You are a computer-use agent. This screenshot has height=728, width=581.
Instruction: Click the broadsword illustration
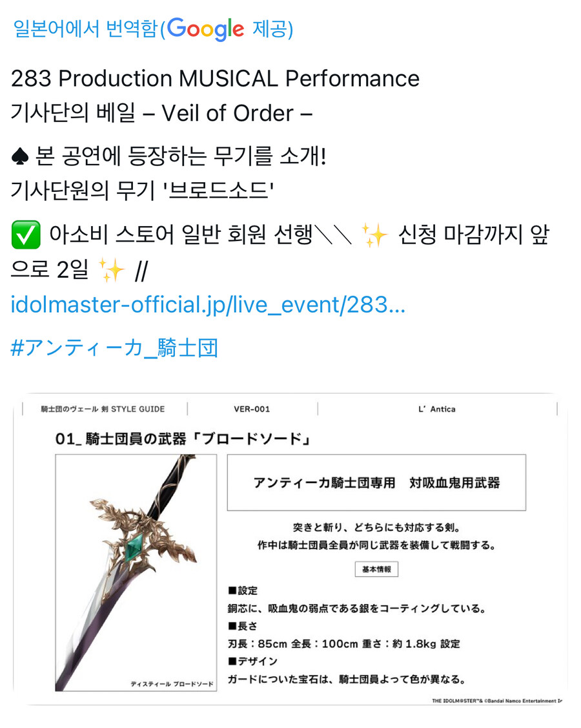click(136, 572)
